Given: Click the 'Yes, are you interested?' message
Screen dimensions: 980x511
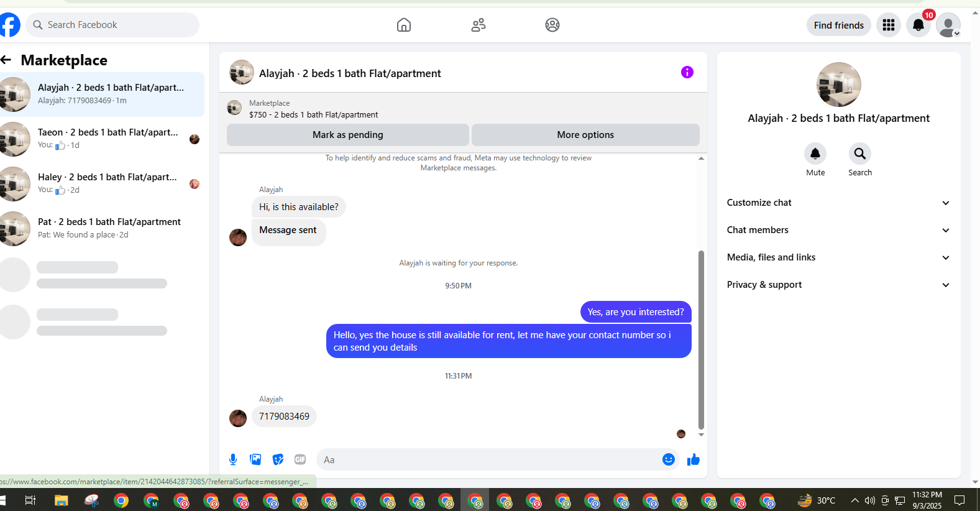Looking at the screenshot, I should click(x=636, y=312).
